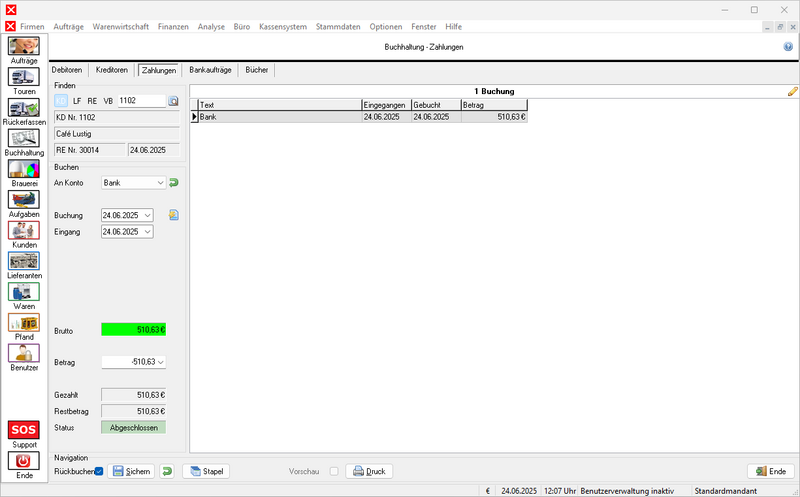Viewport: 800px width, 497px height.
Task: Toggle the Rückbuchen checkbox
Action: click(x=99, y=471)
